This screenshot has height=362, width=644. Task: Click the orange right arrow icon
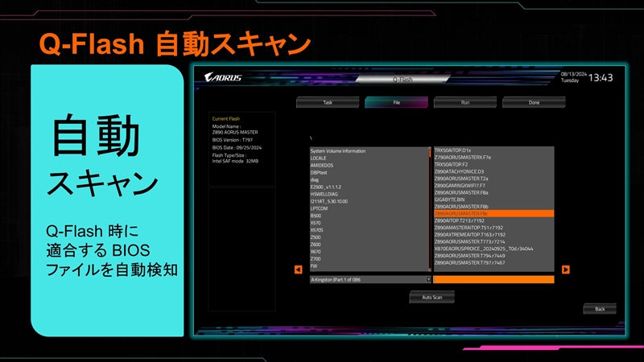coord(566,269)
